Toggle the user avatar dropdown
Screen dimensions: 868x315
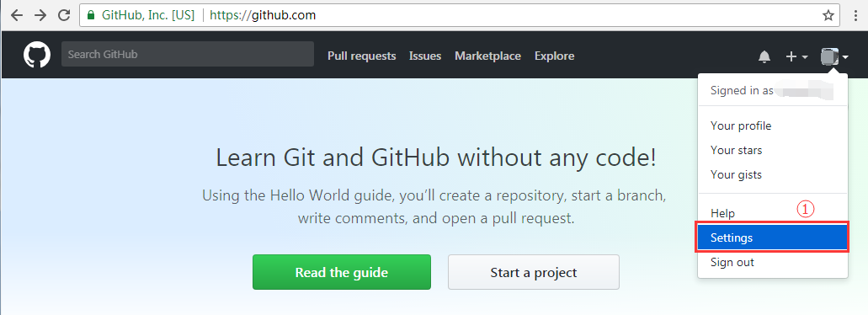pyautogui.click(x=835, y=56)
